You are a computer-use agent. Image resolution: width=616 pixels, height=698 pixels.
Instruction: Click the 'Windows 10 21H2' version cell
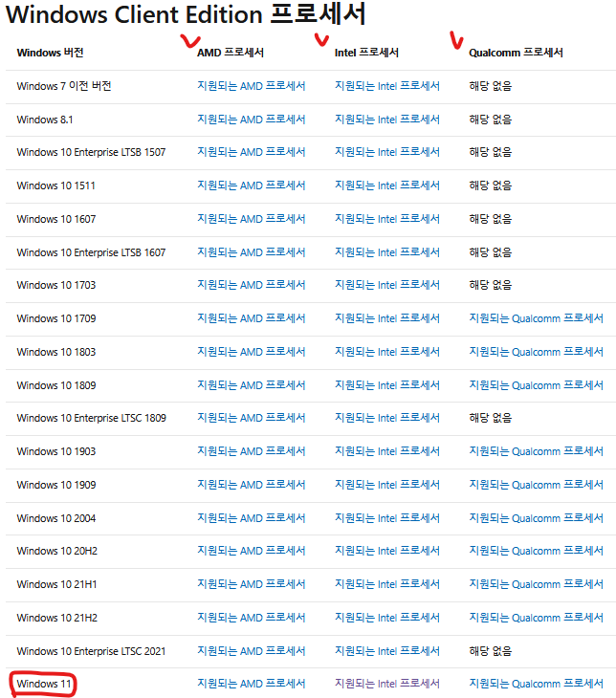57,618
